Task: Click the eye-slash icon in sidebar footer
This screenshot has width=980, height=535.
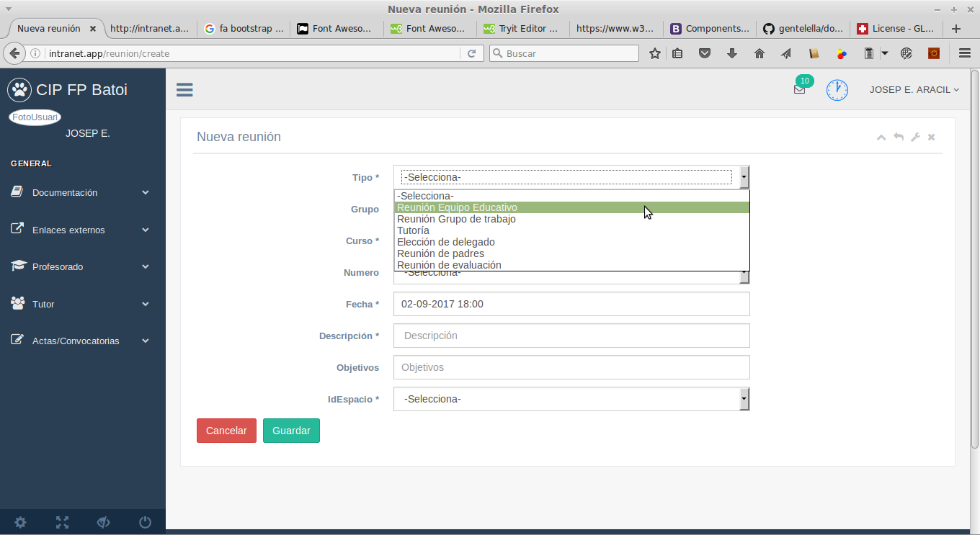Action: tap(103, 523)
